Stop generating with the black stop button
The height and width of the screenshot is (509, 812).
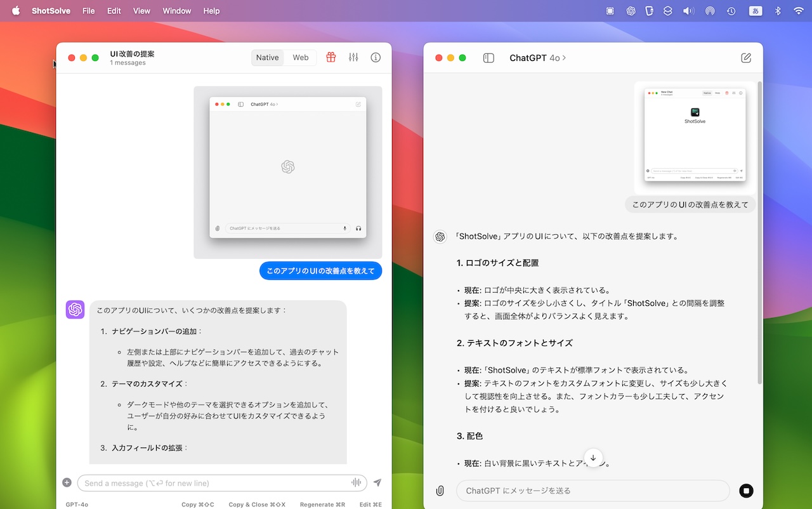point(746,491)
